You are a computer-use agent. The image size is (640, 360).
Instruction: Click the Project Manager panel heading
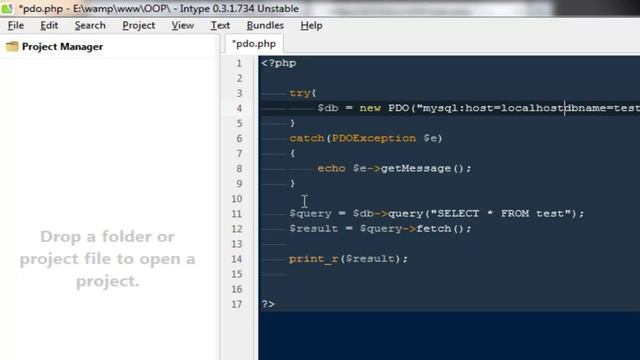[x=62, y=47]
